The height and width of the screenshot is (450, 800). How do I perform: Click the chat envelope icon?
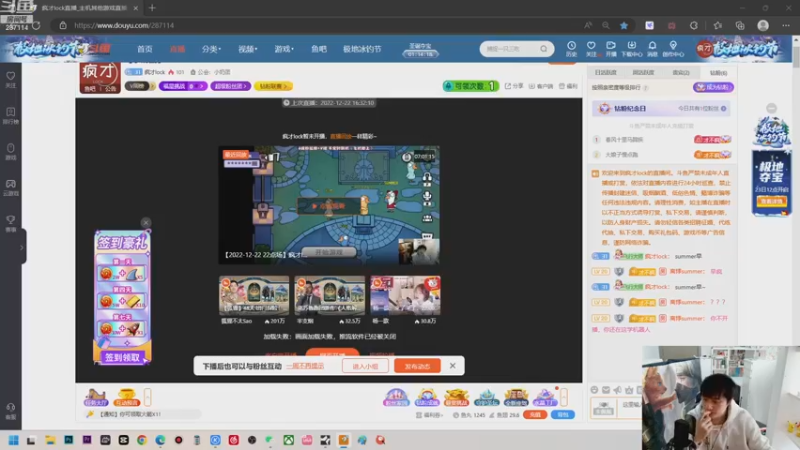coord(606,390)
